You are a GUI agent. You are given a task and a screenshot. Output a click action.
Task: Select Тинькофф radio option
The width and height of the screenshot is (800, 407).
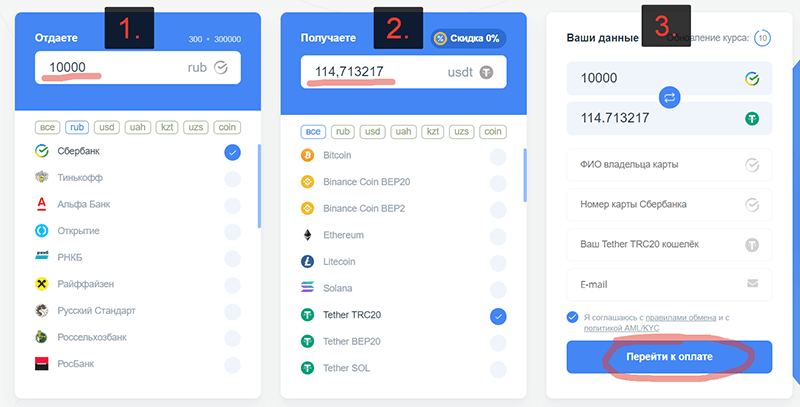click(232, 179)
